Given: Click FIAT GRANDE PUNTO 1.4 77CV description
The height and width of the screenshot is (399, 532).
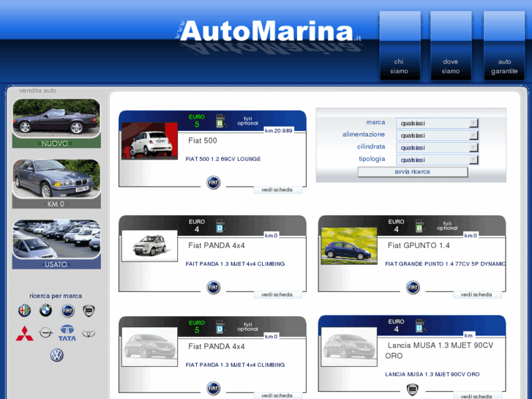Looking at the screenshot, I should point(445,264).
